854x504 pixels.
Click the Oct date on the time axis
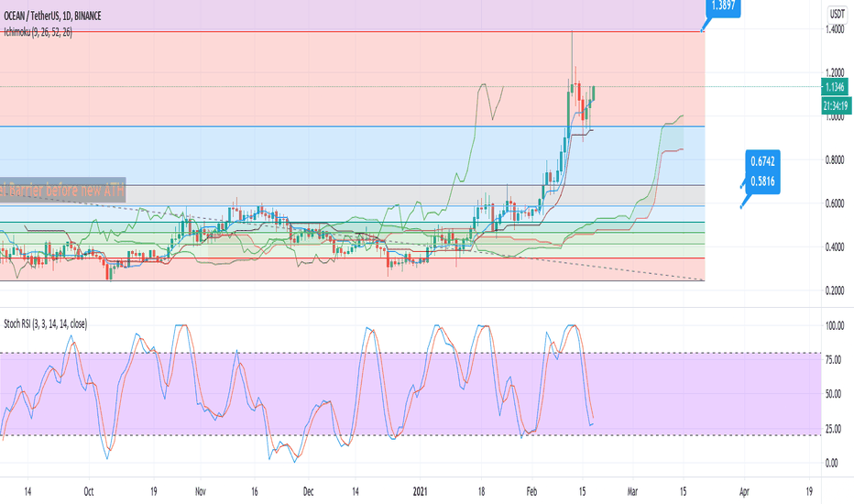tap(89, 491)
